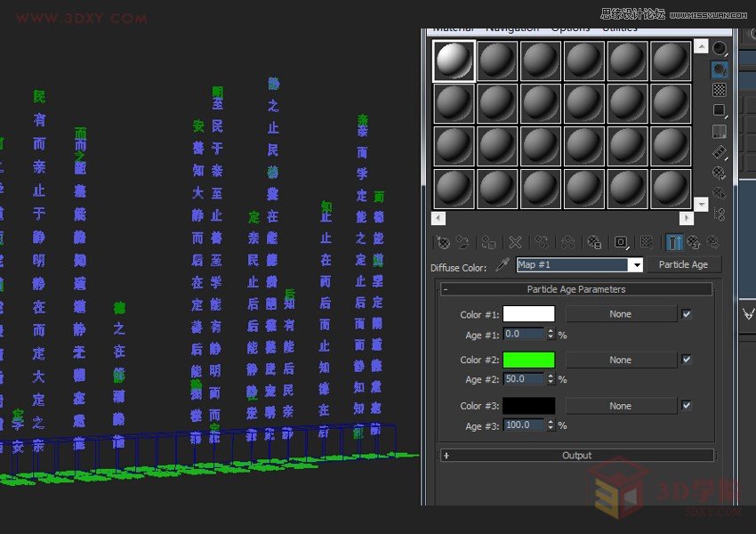Screen dimensions: 756x534
Task: Click the Particle Age map type button
Action: 683,265
